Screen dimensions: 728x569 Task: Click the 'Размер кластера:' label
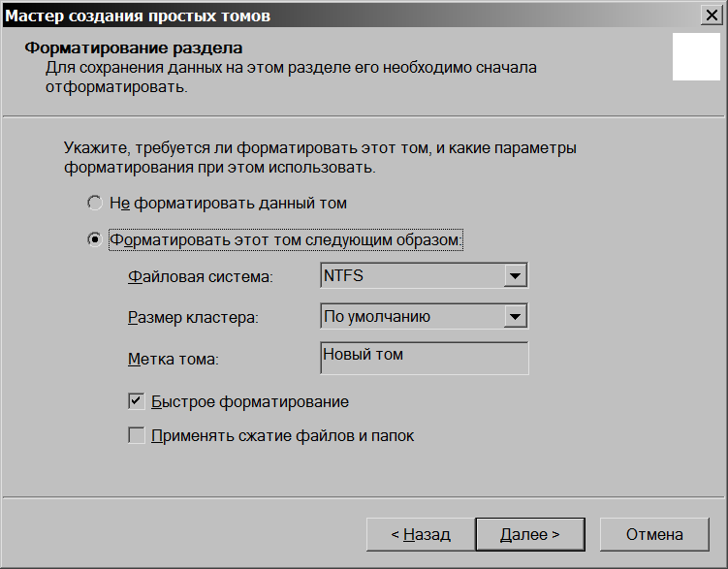194,317
